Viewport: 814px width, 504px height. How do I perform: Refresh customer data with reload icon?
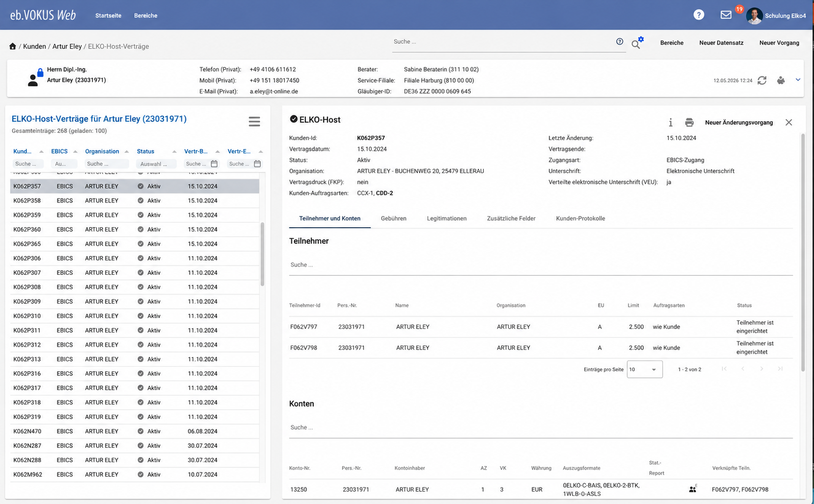pos(762,80)
